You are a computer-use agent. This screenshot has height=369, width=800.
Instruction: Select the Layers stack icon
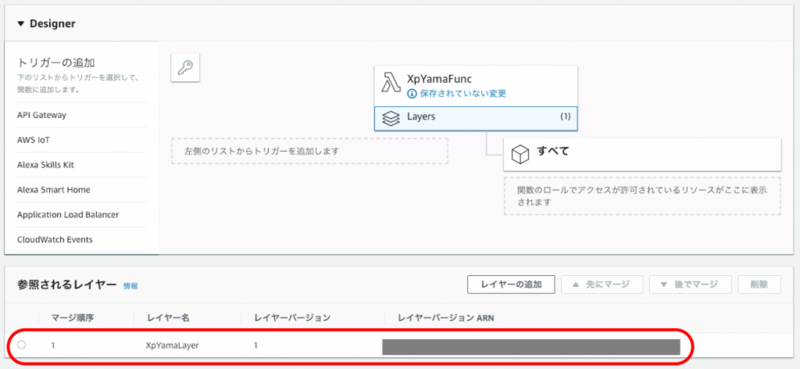coord(391,118)
